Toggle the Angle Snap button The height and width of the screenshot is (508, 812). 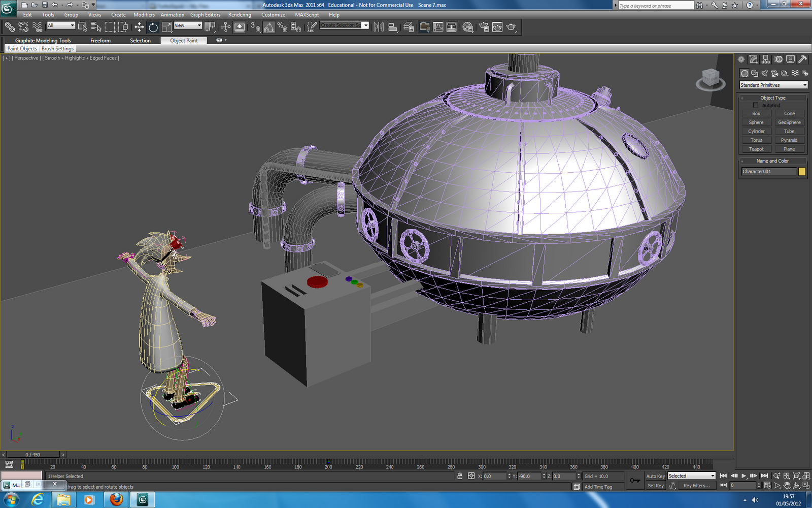point(269,27)
